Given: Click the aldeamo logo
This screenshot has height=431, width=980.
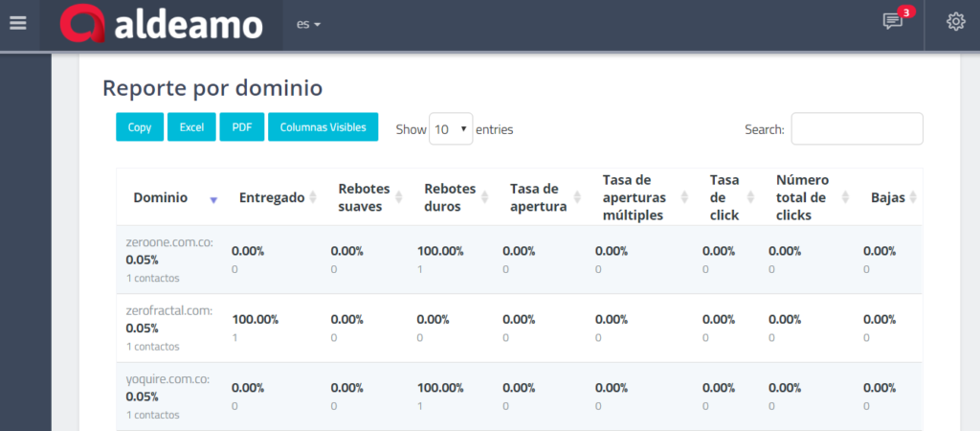Looking at the screenshot, I should (161, 25).
